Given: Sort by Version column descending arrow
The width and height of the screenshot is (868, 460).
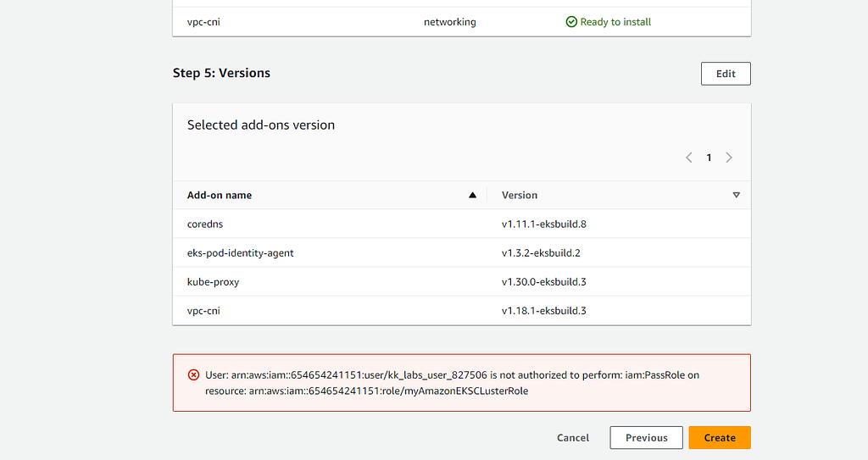Looking at the screenshot, I should [x=736, y=196].
